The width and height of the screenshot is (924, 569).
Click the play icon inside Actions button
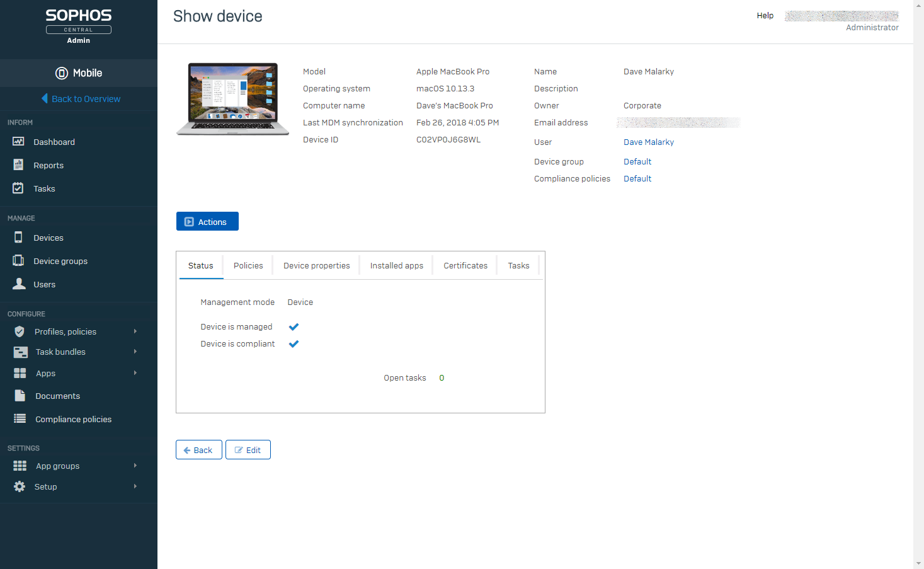(189, 222)
